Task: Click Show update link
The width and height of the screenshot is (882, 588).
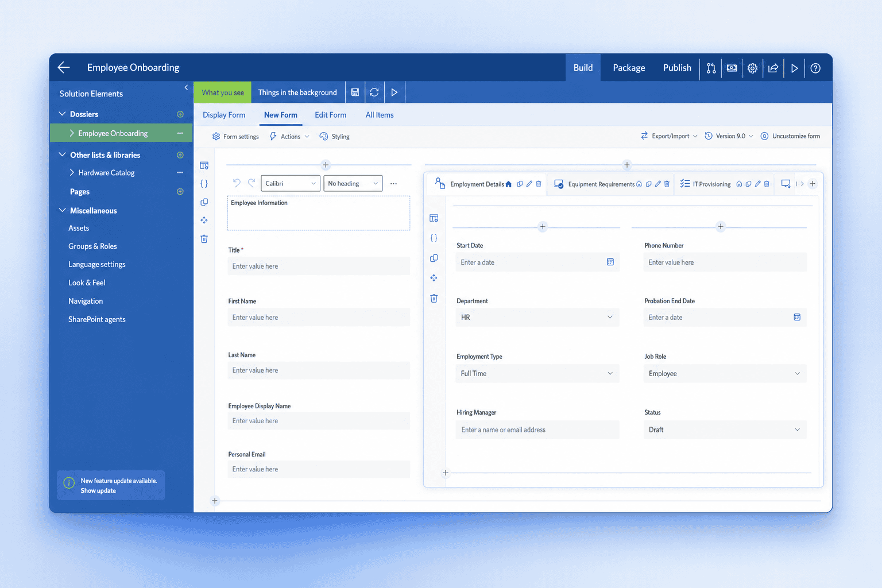Action: point(98,491)
